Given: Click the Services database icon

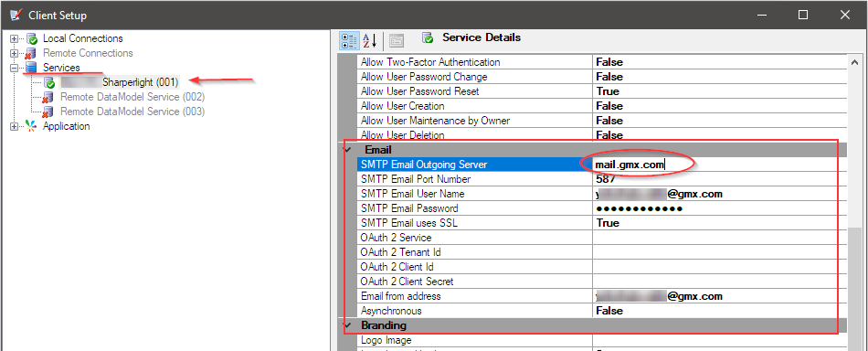Looking at the screenshot, I should click(32, 68).
